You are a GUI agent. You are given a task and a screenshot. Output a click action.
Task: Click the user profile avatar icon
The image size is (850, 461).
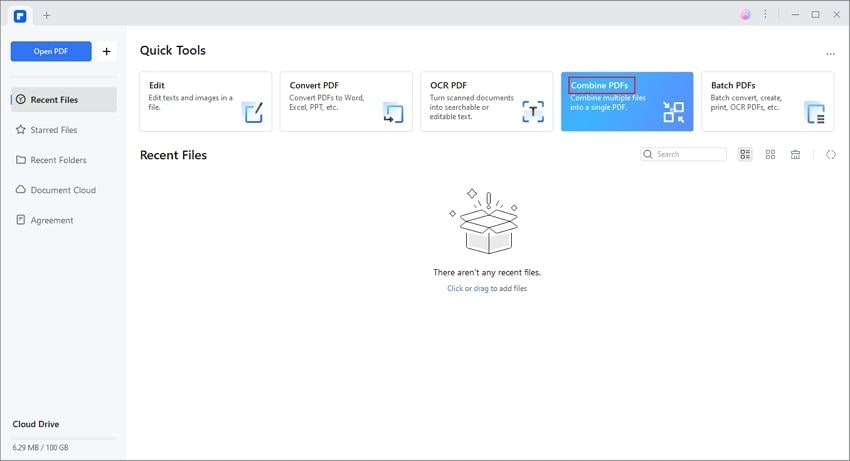tap(746, 15)
